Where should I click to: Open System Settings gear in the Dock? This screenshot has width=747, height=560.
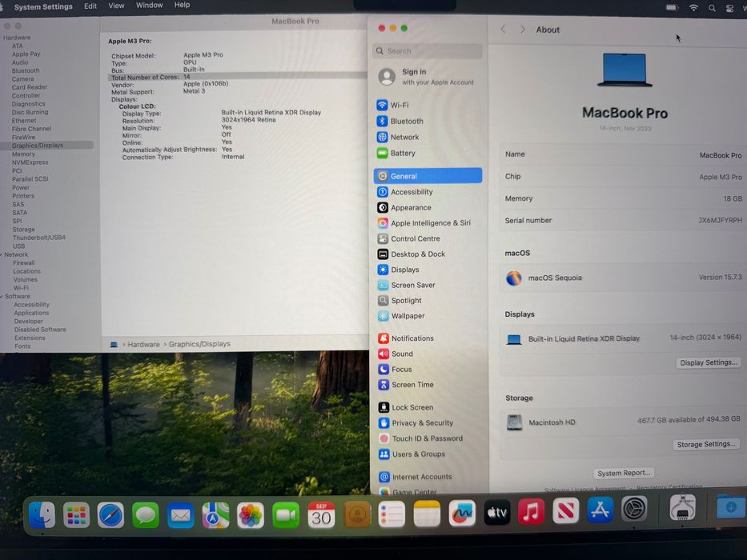coord(634,509)
